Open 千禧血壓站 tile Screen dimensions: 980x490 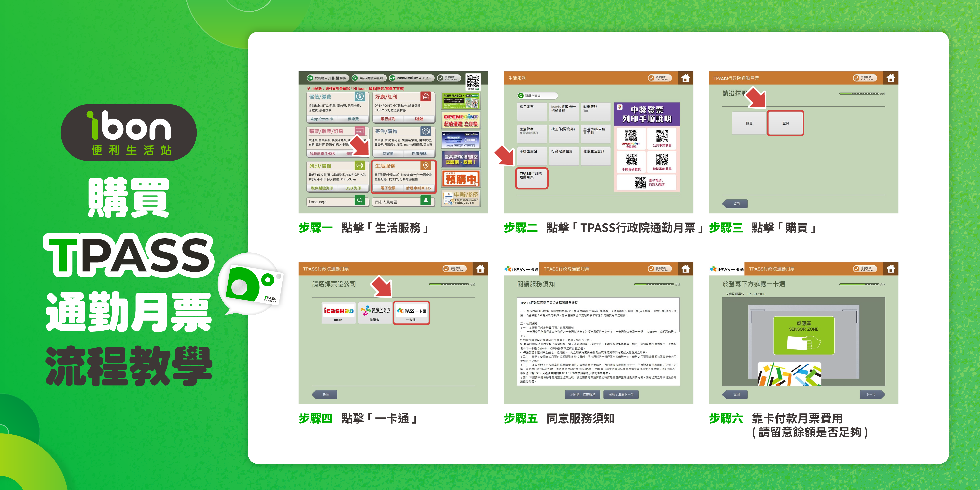point(532,156)
